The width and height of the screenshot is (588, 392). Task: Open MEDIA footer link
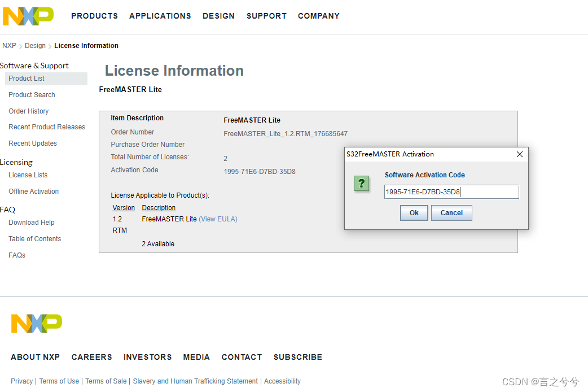point(196,357)
